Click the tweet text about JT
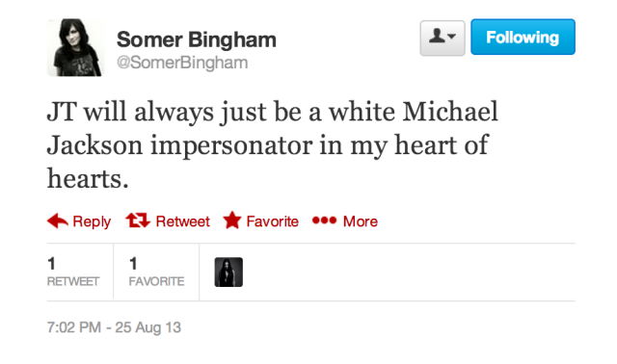617x364 pixels. point(272,145)
